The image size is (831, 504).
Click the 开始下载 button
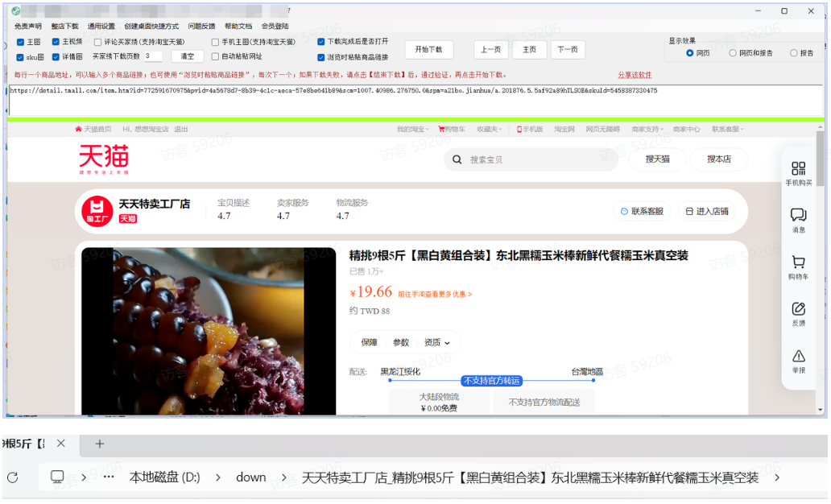click(x=428, y=49)
